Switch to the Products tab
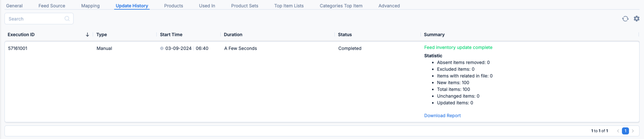Image resolution: width=644 pixels, height=139 pixels. pyautogui.click(x=173, y=6)
